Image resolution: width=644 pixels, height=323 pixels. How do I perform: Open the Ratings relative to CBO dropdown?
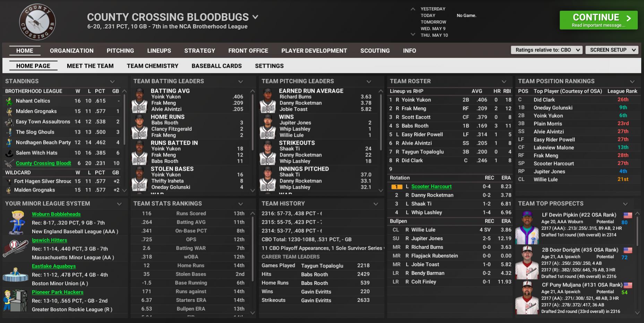547,50
